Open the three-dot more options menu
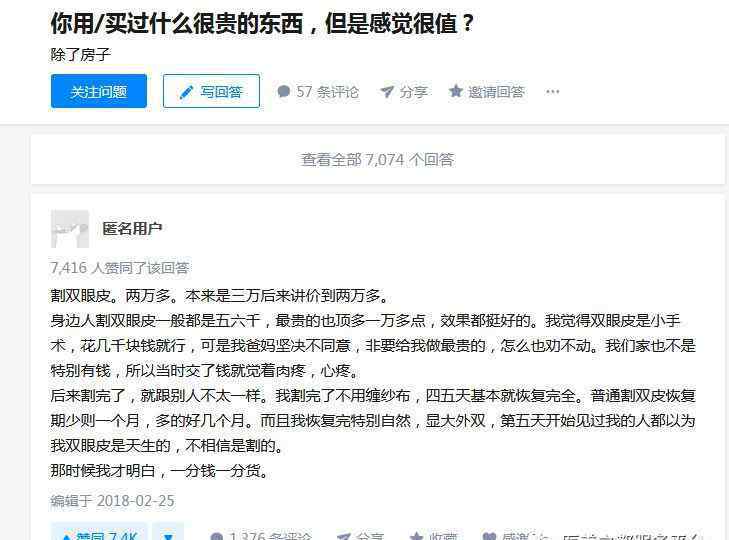Viewport: 729px width, 540px height. click(553, 92)
